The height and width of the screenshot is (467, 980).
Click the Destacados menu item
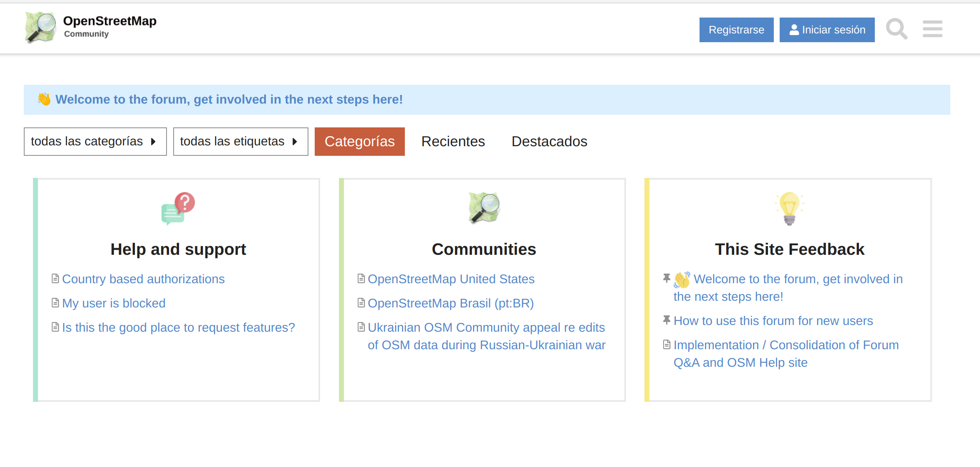[x=549, y=141]
